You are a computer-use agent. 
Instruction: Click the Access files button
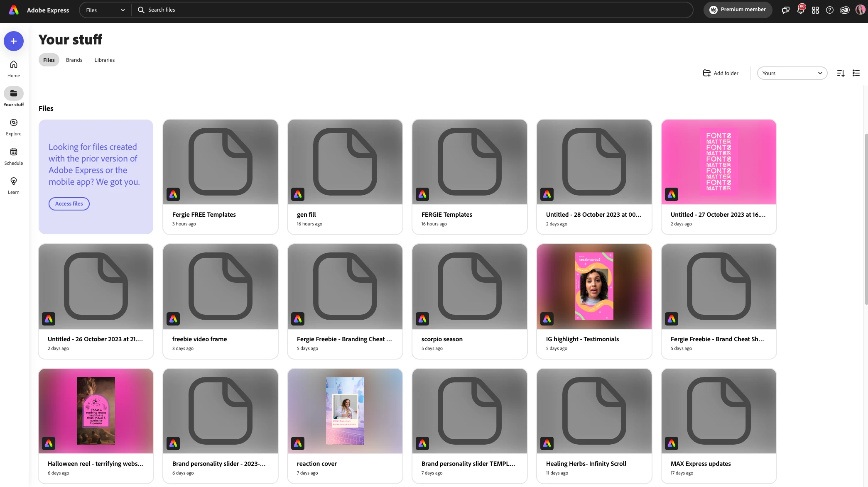[69, 203]
